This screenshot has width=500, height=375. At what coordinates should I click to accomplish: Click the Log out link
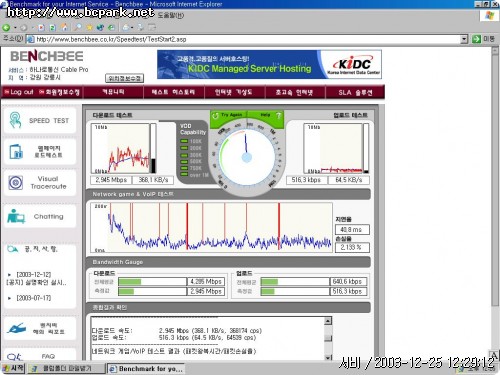pos(19,92)
